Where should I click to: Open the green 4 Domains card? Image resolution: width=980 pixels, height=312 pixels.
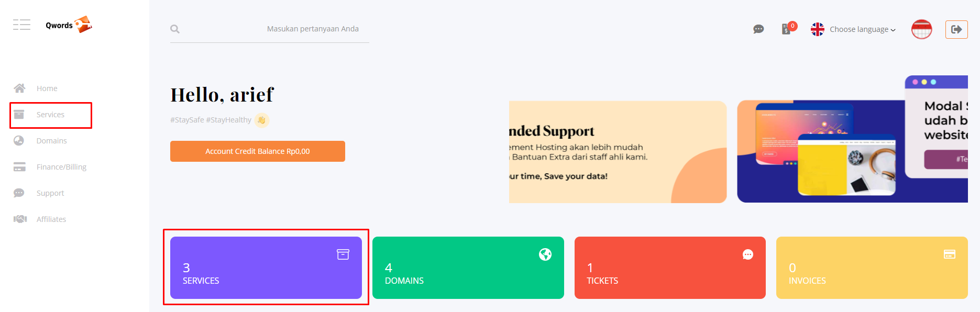tap(468, 268)
